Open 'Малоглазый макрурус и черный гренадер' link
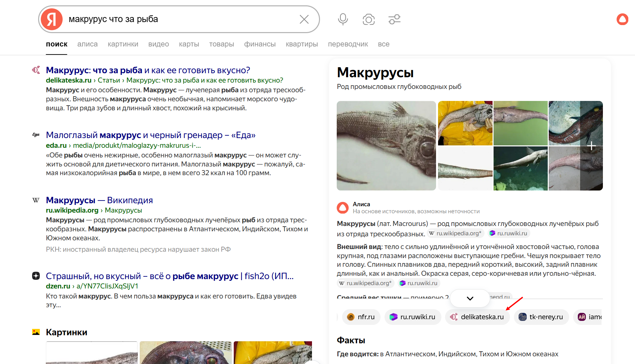The width and height of the screenshot is (635, 364). pyautogui.click(x=150, y=135)
